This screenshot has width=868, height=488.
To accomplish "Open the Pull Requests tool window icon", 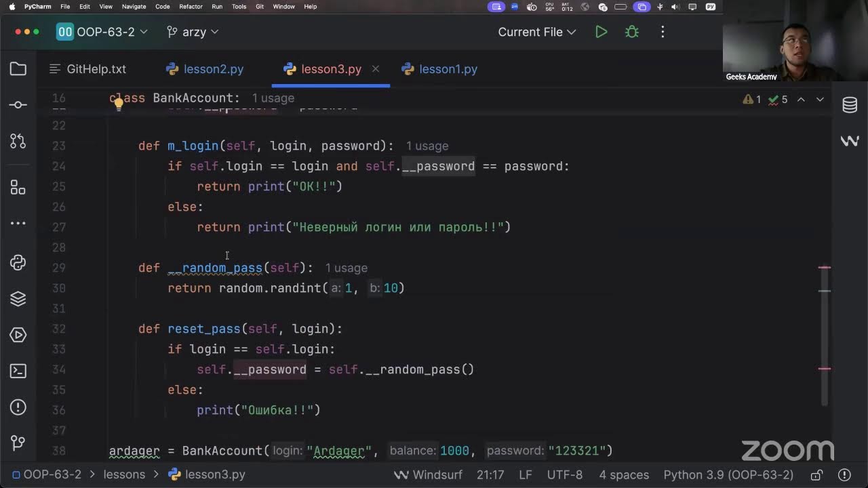I will pos(18,141).
